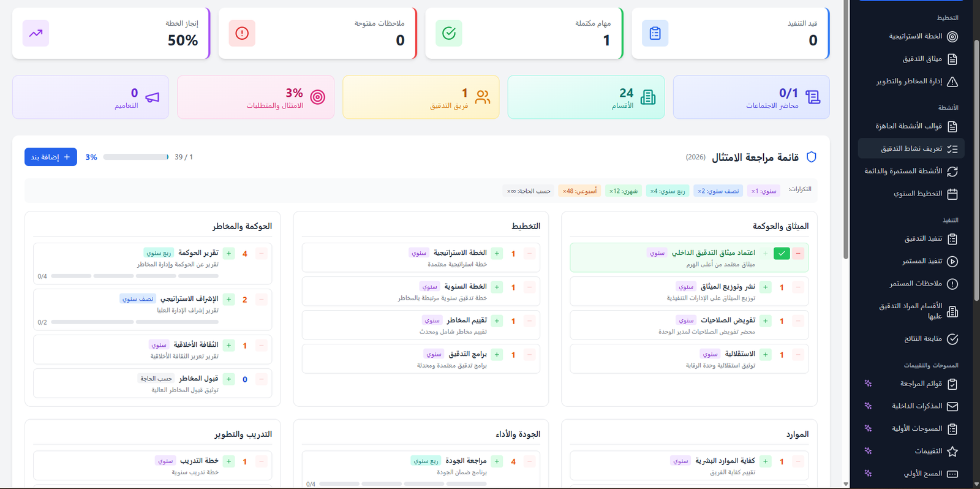Increase count with plus on تقرير الحوكمة
Screen dimensions: 980x489
tap(228, 254)
